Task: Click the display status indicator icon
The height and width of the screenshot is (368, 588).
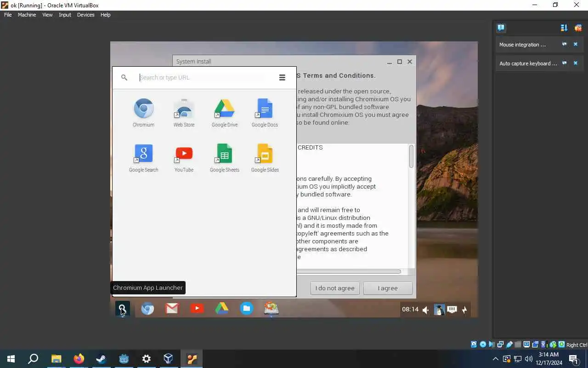Action: coord(526,345)
